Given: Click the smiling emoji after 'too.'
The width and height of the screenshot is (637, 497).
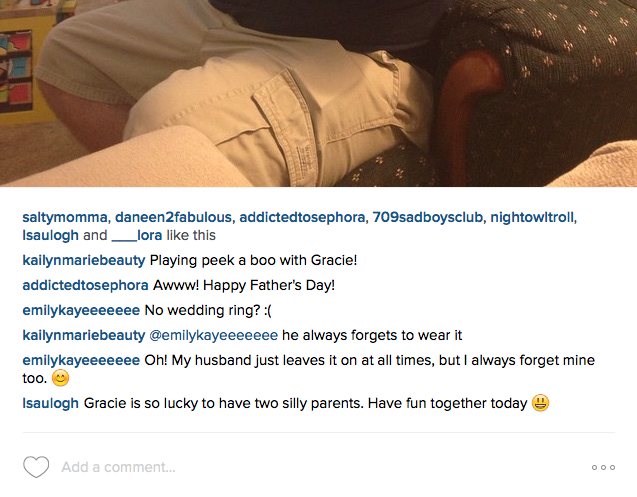Looking at the screenshot, I should (61, 378).
